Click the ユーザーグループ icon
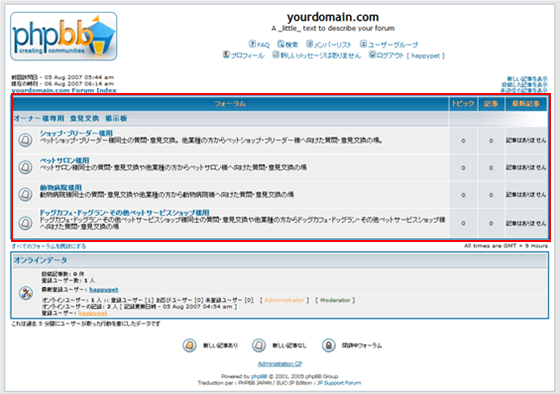 (x=363, y=44)
